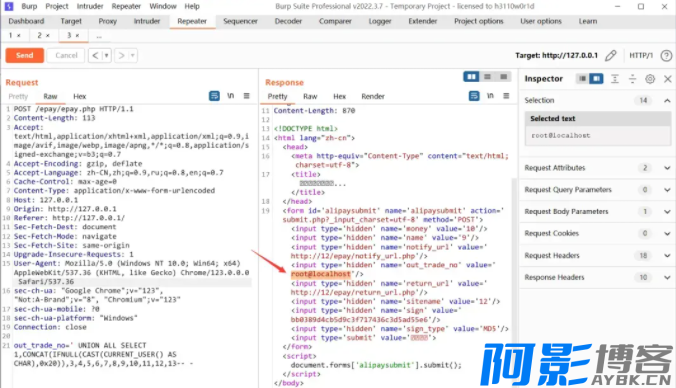676x388 pixels.
Task: Select Request Hex view
Action: click(x=79, y=96)
